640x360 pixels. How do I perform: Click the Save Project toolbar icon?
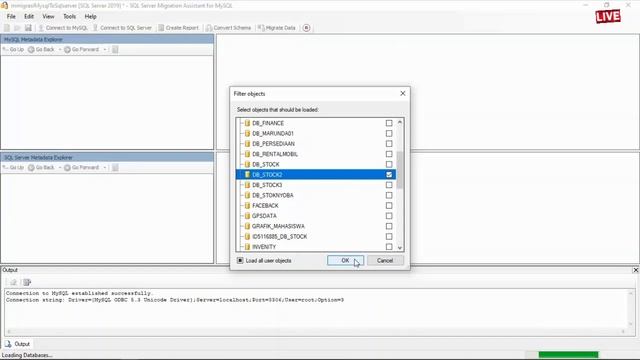click(x=28, y=28)
